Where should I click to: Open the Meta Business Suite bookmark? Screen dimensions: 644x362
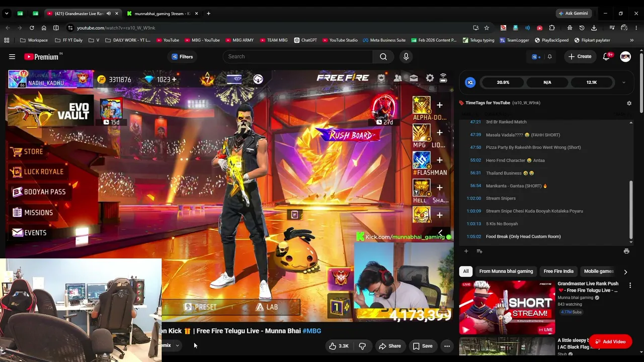click(x=384, y=40)
